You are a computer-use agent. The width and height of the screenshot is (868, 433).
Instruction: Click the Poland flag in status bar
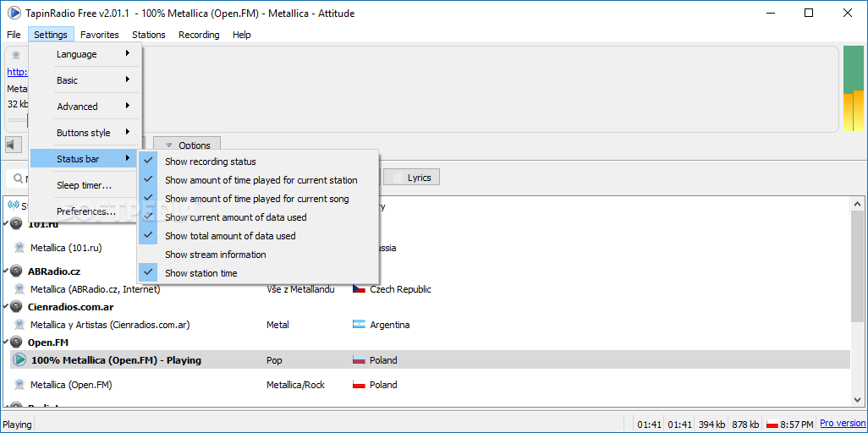(772, 425)
